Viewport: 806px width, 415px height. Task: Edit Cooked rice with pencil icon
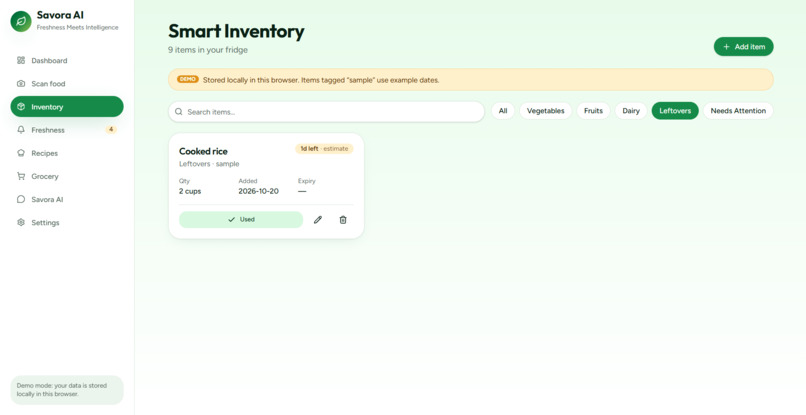318,220
